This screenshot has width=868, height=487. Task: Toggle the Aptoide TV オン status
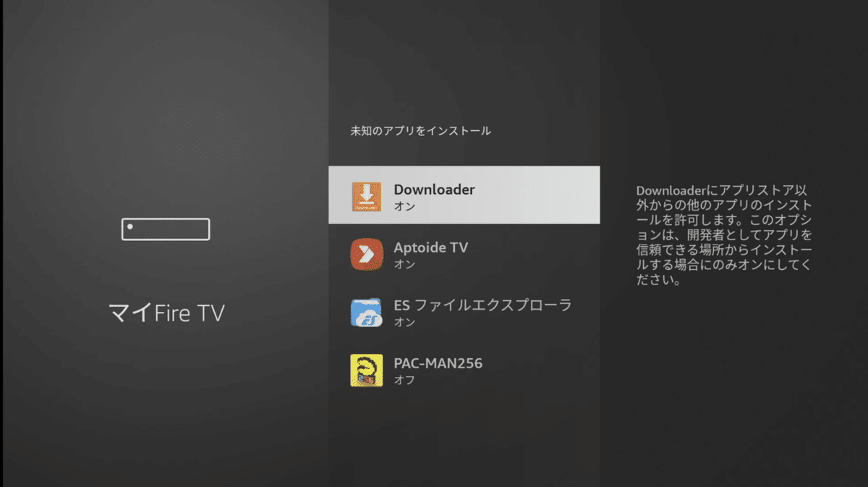coord(404,264)
